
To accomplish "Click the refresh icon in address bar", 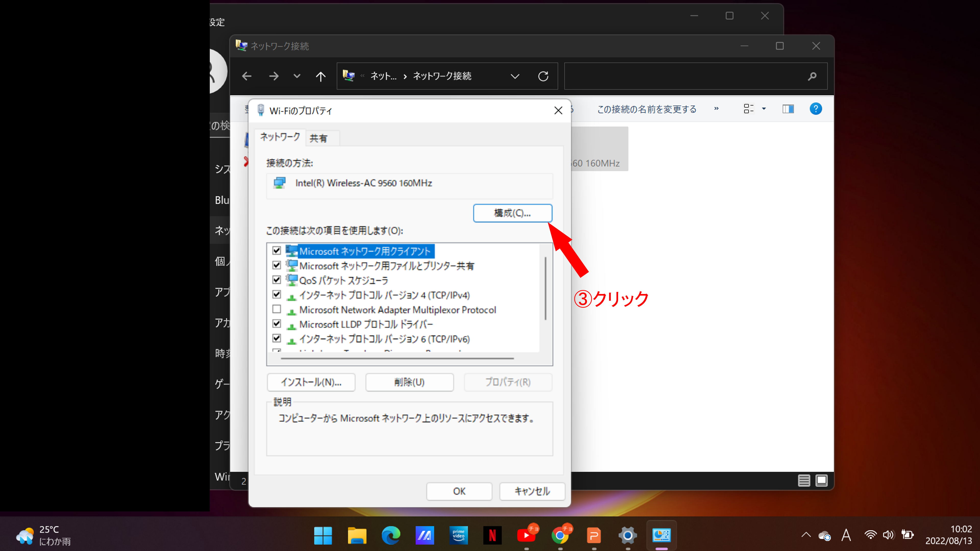I will (543, 77).
